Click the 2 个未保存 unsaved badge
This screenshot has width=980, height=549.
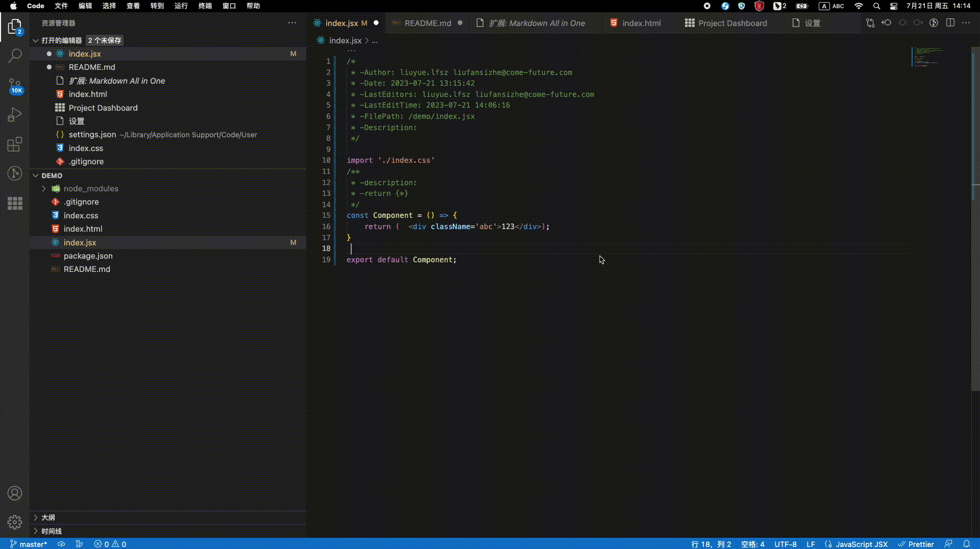click(105, 40)
